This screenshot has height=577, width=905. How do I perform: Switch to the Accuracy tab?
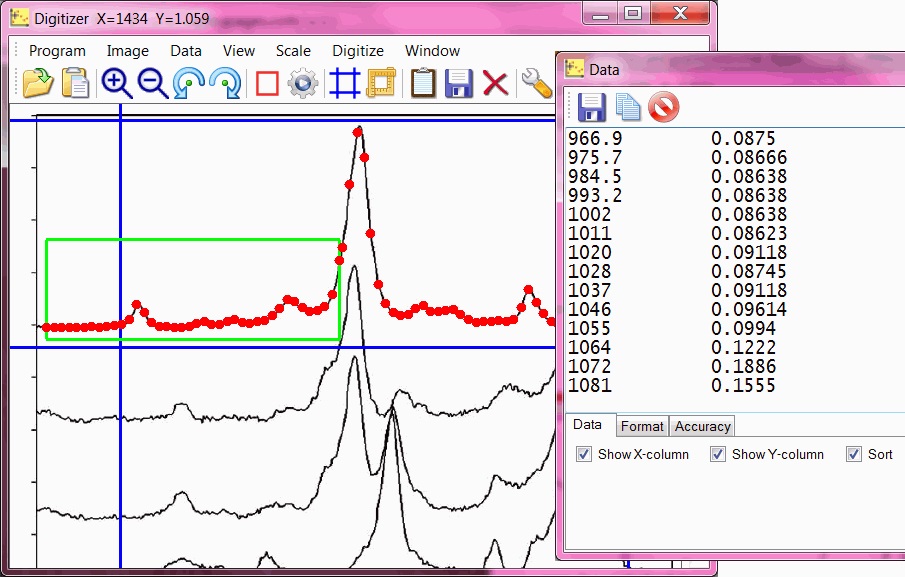pyautogui.click(x=702, y=426)
